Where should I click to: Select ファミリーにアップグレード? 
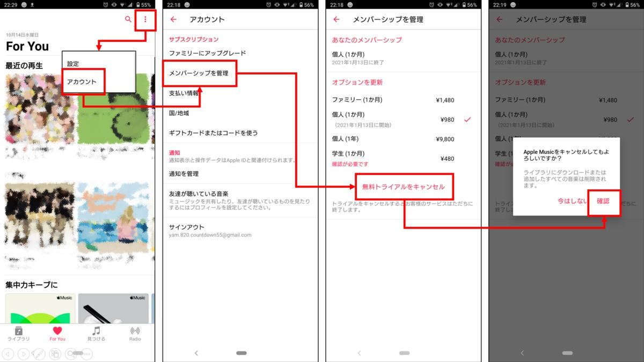tap(207, 53)
